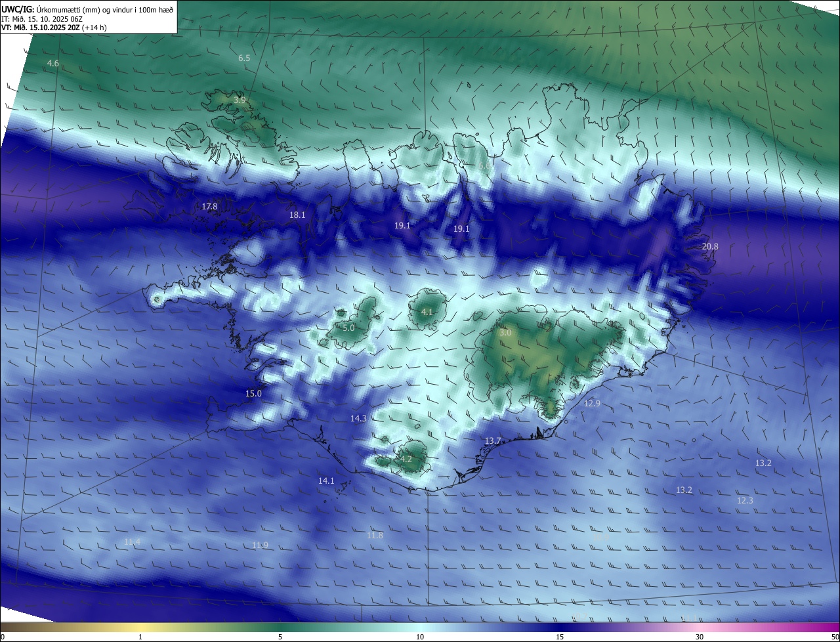Click the 3.9 value label

[240, 100]
